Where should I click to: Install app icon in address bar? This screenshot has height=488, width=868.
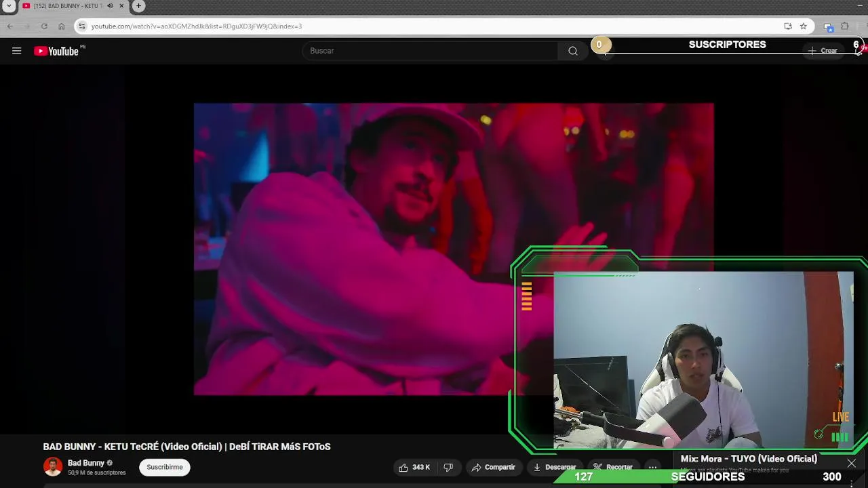788,26
